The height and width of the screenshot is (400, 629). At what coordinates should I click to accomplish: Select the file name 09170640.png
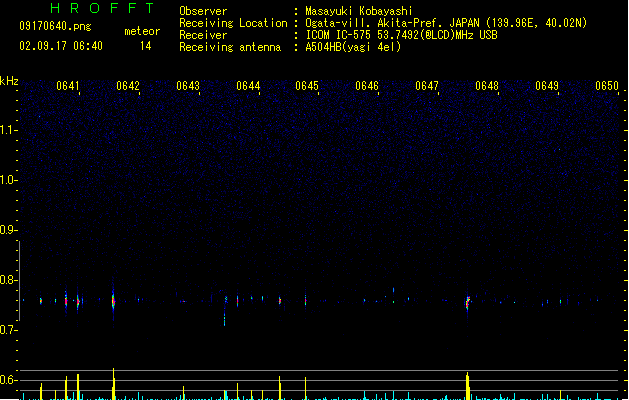point(55,26)
